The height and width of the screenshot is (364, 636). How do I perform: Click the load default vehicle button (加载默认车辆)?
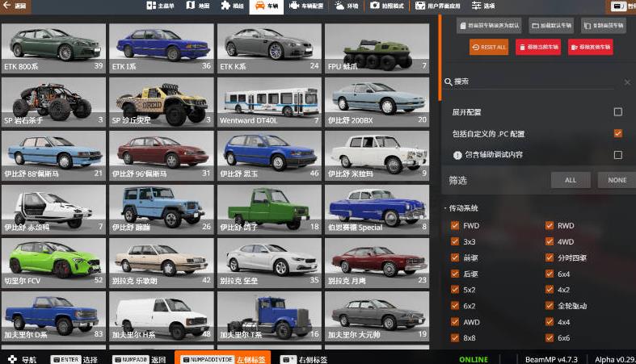tap(551, 26)
